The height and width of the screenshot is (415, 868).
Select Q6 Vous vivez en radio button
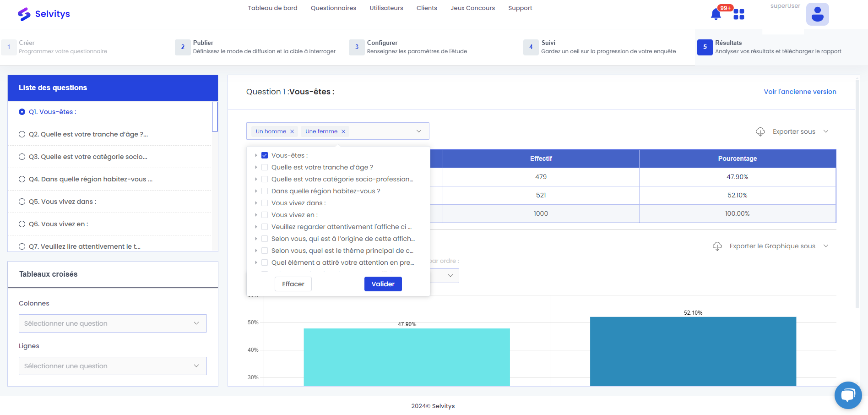(22, 224)
